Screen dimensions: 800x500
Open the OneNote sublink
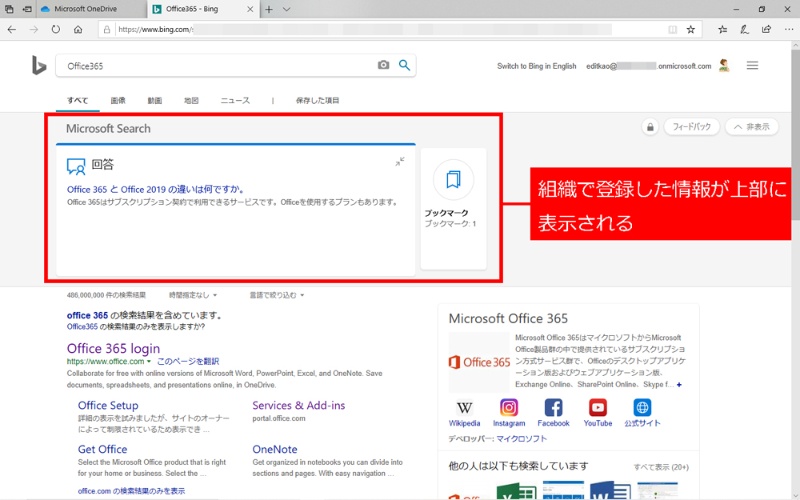coord(274,449)
